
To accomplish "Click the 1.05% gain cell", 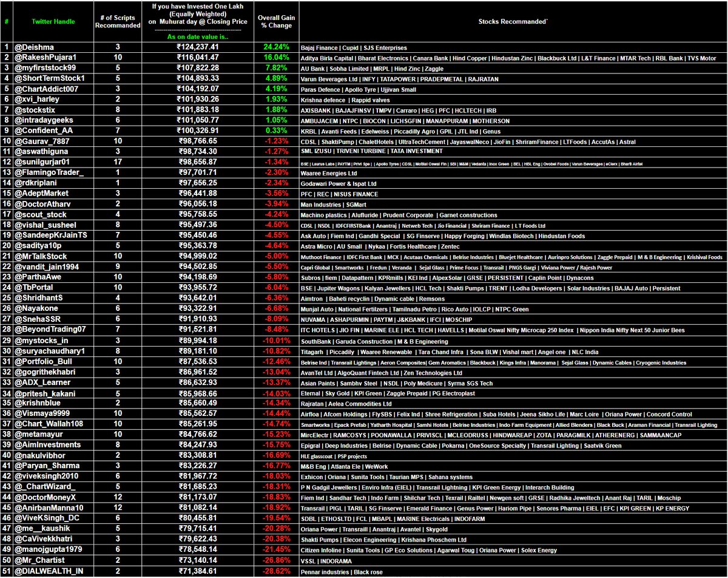I will pyautogui.click(x=276, y=120).
